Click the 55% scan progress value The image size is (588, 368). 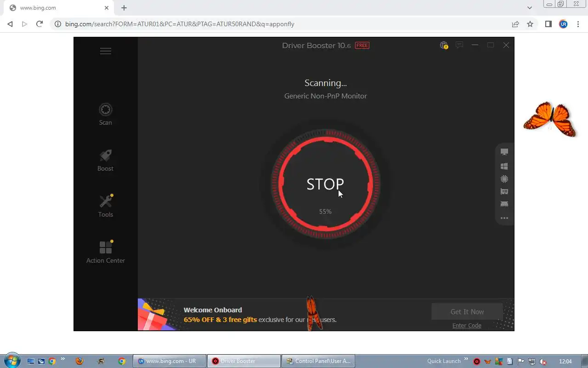[x=325, y=212]
